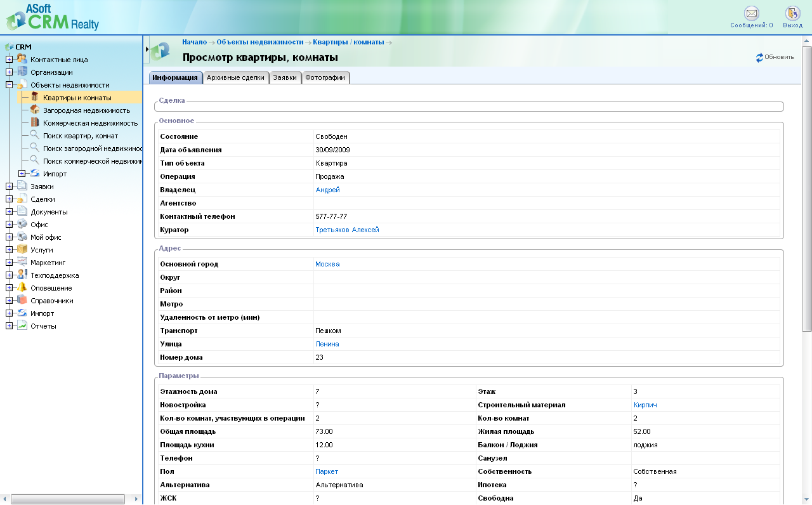Image resolution: width=812 pixels, height=505 pixels.
Task: Click the Обновить refresh link
Action: click(x=779, y=57)
